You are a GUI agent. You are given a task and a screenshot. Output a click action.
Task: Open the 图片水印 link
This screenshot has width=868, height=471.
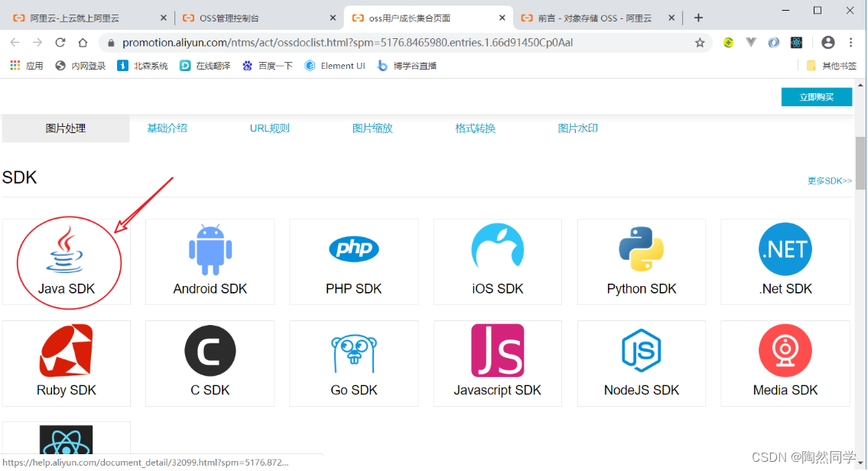coord(578,128)
